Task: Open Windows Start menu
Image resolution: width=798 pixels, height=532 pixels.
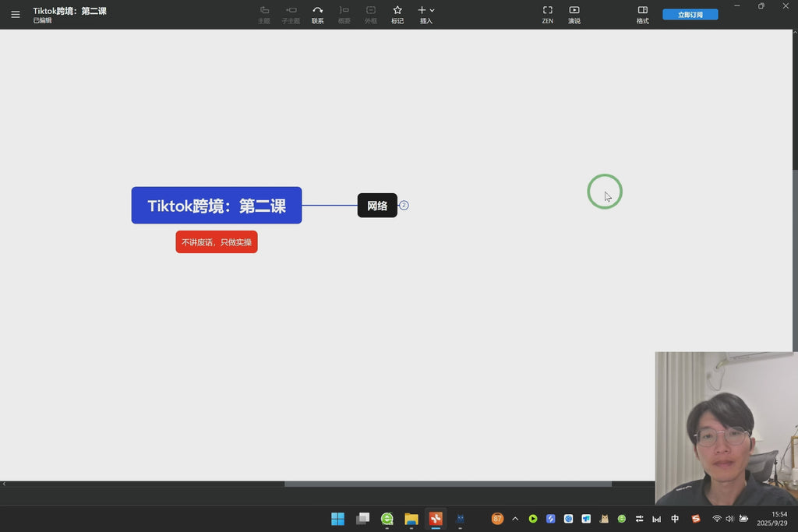Action: coord(337,519)
